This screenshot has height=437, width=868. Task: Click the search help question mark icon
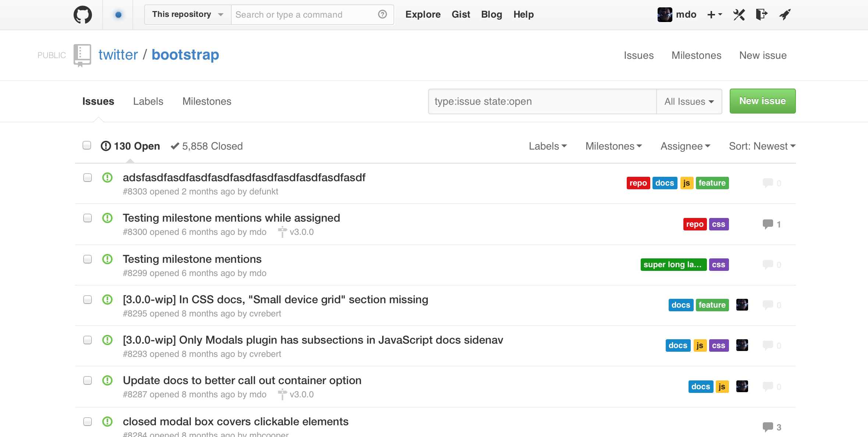[x=383, y=14]
